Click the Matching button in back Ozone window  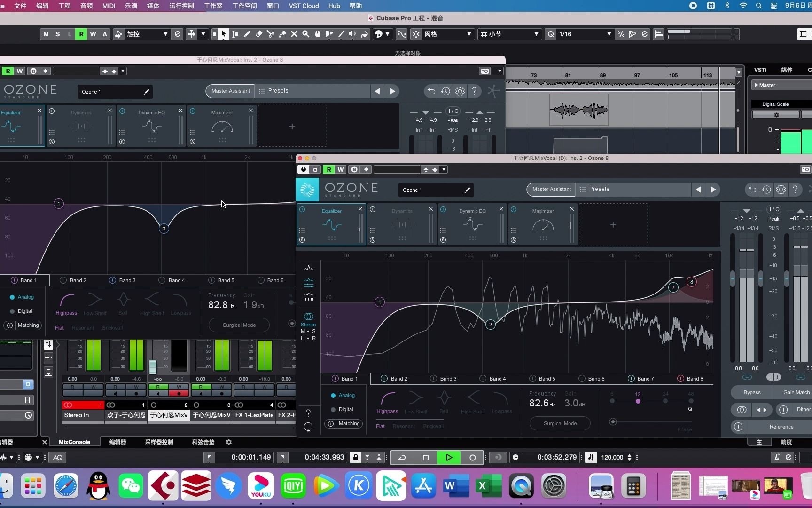[23, 325]
